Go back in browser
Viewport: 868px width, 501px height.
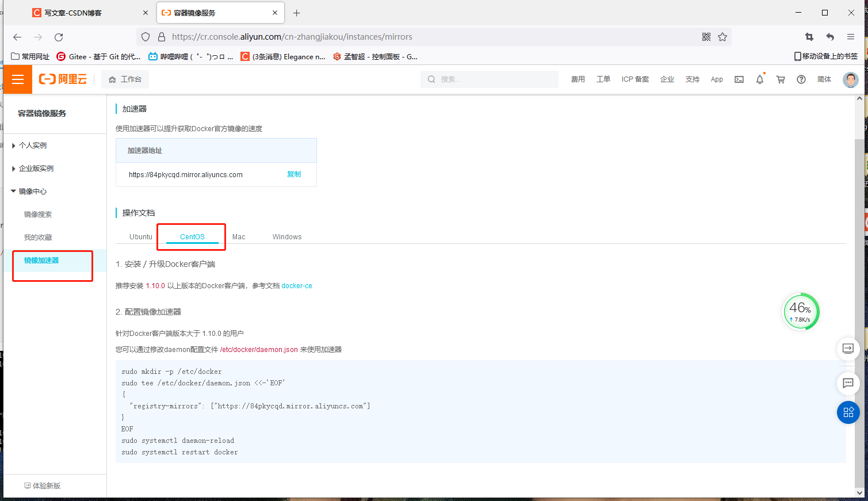tap(17, 37)
